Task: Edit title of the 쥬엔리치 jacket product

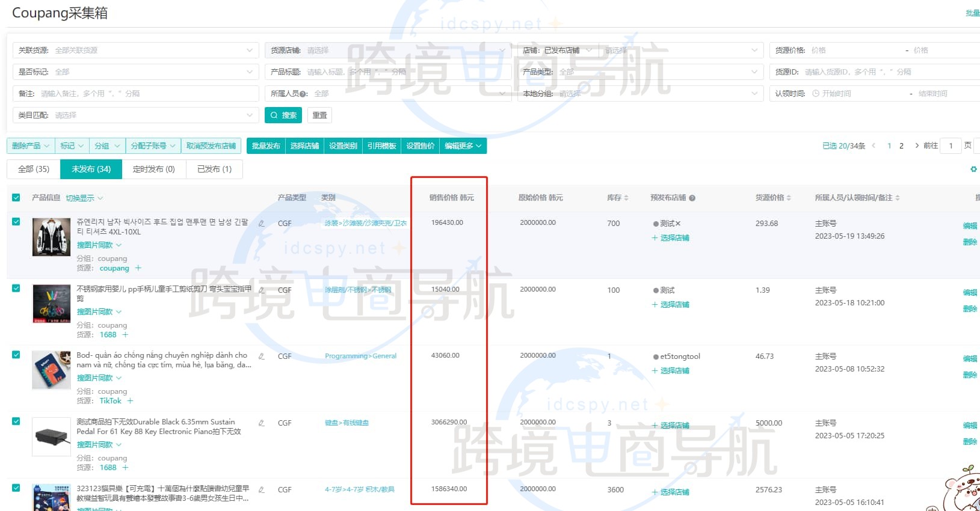Action: (x=262, y=223)
